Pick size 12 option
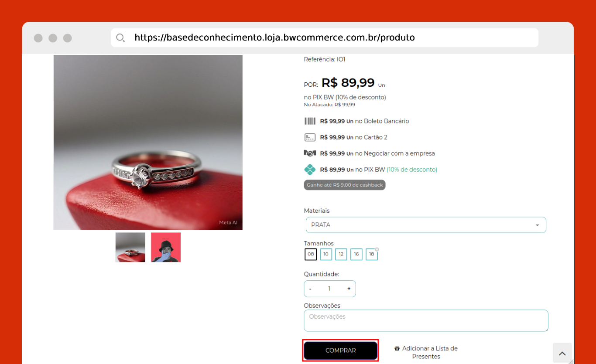 [341, 254]
